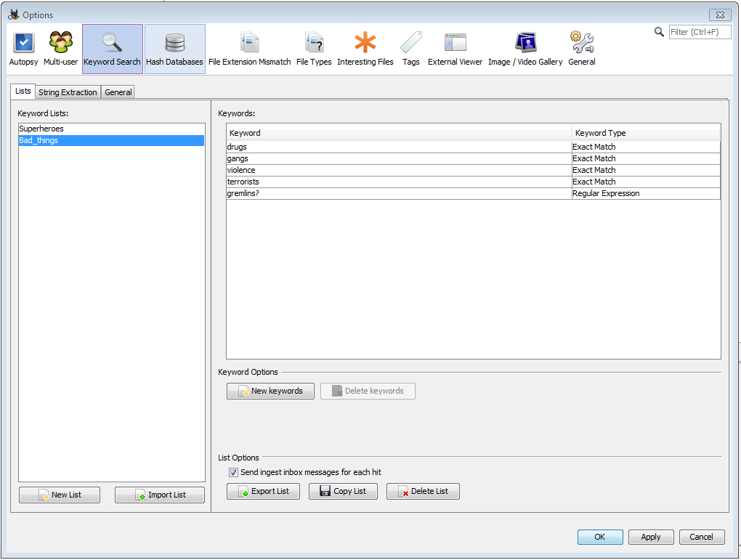
Task: Click Exact Match cell for drugs
Action: (x=646, y=147)
